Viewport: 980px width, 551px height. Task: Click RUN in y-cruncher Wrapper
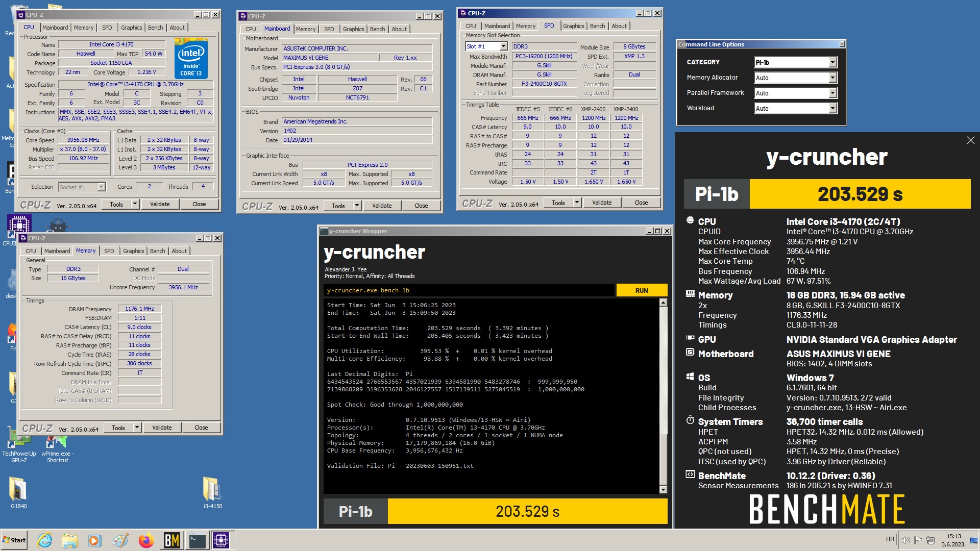pyautogui.click(x=642, y=290)
